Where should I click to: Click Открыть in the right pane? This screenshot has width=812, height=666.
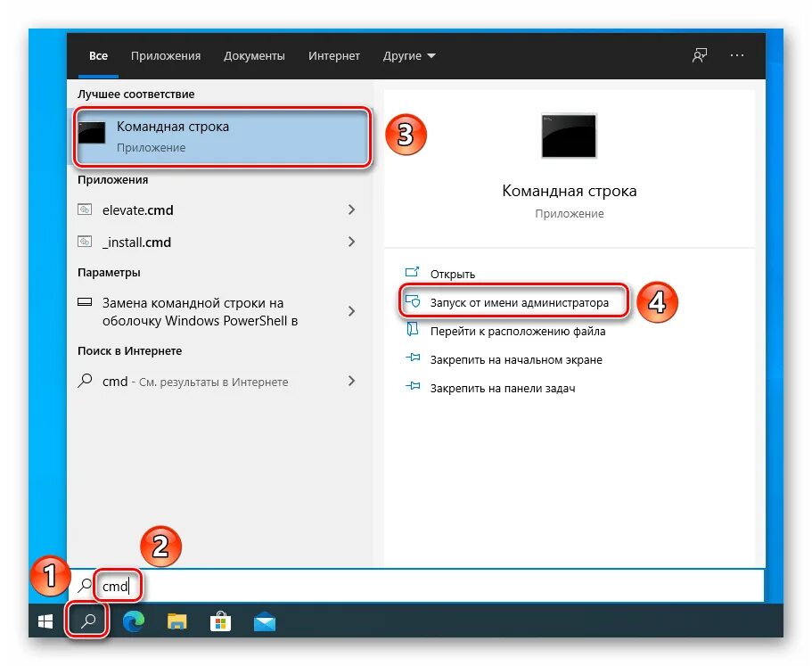tap(452, 274)
